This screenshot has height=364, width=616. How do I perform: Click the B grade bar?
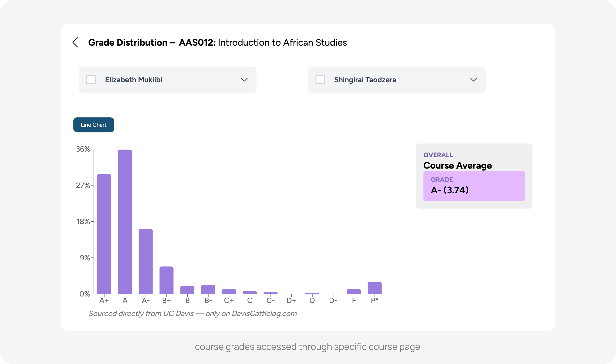point(187,290)
